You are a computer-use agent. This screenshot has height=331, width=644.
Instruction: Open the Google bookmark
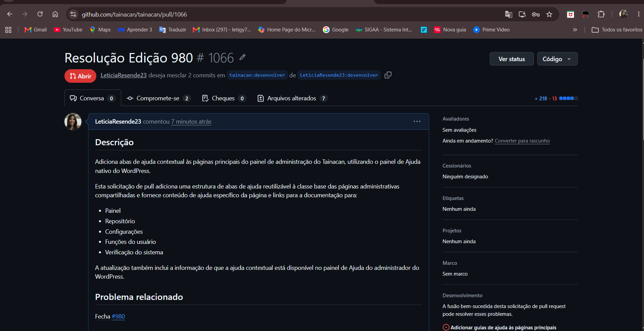[336, 30]
